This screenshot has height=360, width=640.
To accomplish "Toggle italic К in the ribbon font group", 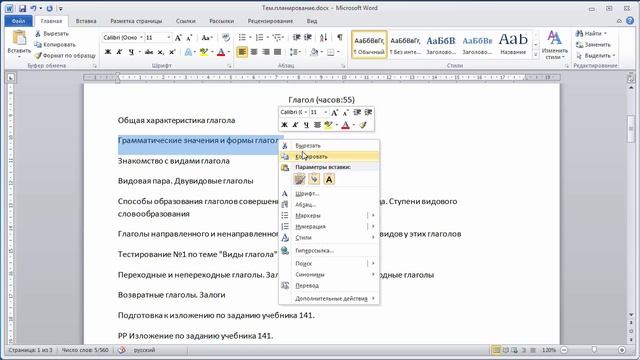I will [x=119, y=52].
